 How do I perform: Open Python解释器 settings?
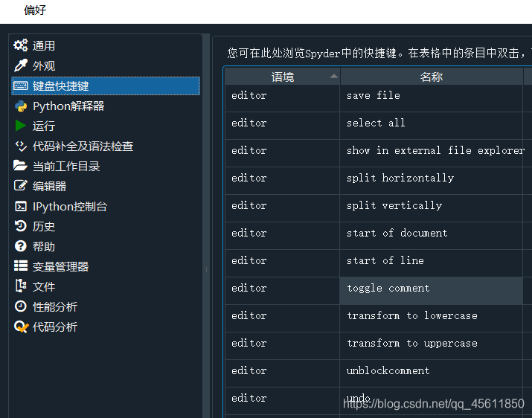click(106, 106)
